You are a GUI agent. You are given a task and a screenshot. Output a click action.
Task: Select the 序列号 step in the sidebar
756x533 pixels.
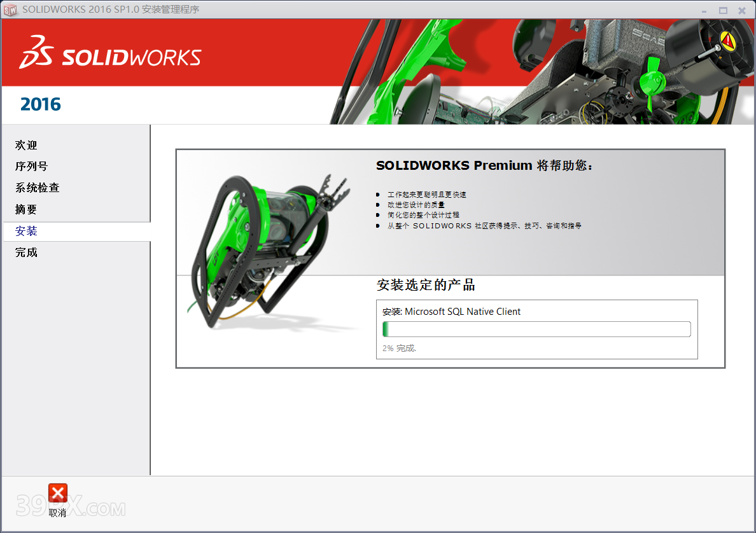31,166
